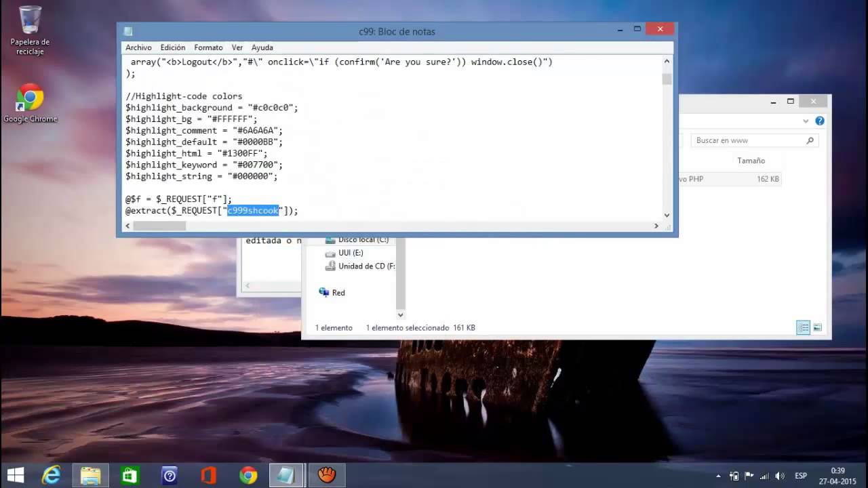Open the Ayuda menu in Notepad

point(262,47)
